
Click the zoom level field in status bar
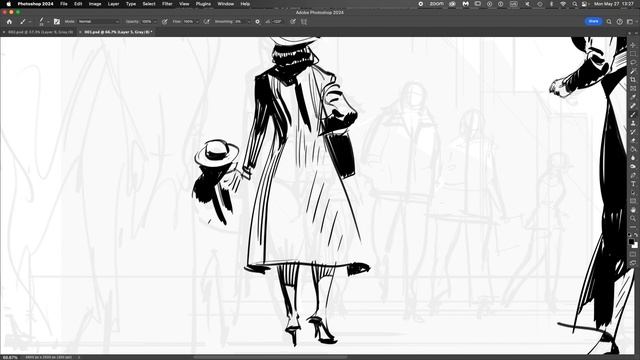coord(10,357)
